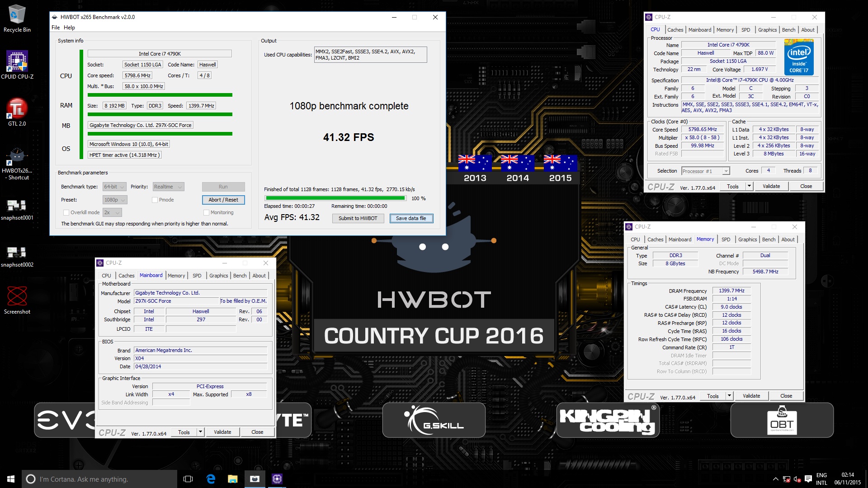Open the Overkill 2x dropdown
The image size is (868, 488).
pyautogui.click(x=112, y=212)
